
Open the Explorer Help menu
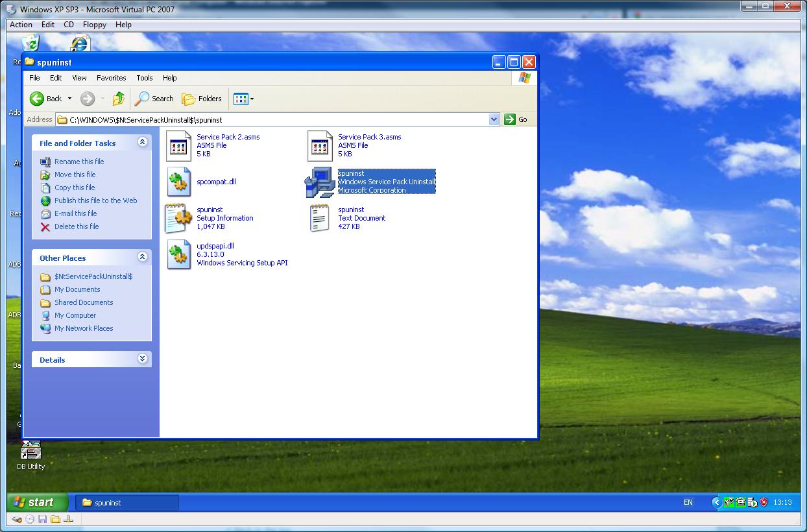[x=170, y=78]
